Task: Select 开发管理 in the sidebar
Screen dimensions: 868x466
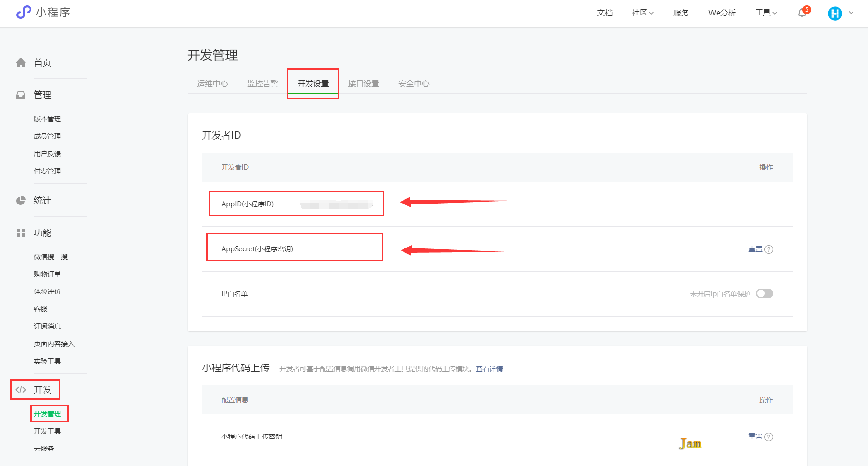Action: click(x=47, y=414)
